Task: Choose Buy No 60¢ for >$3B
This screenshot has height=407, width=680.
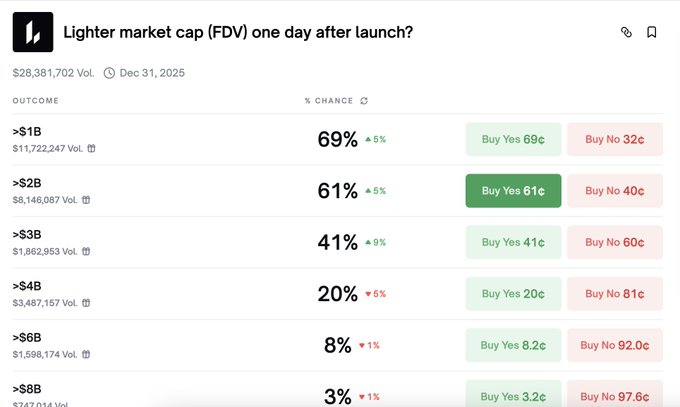Action: click(615, 242)
